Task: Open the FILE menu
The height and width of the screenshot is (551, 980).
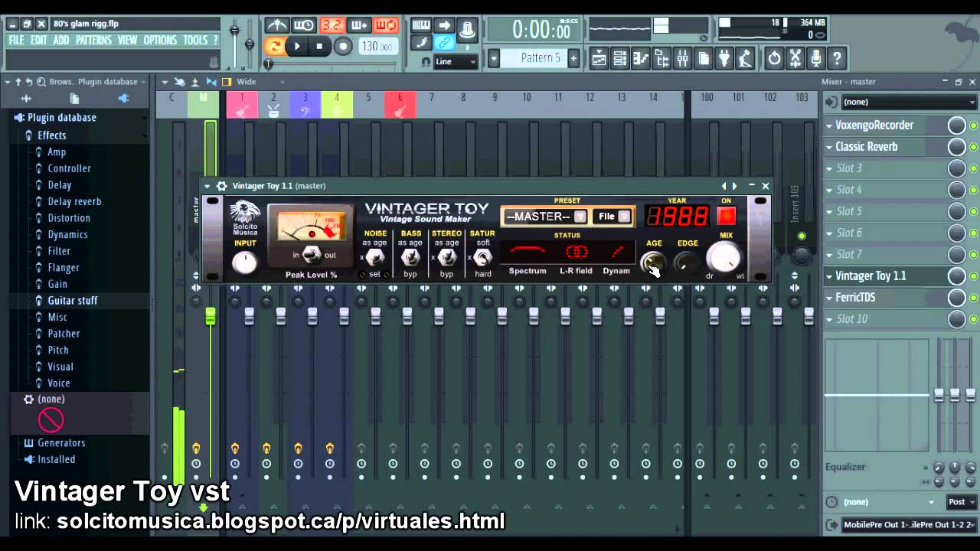Action: coord(16,40)
